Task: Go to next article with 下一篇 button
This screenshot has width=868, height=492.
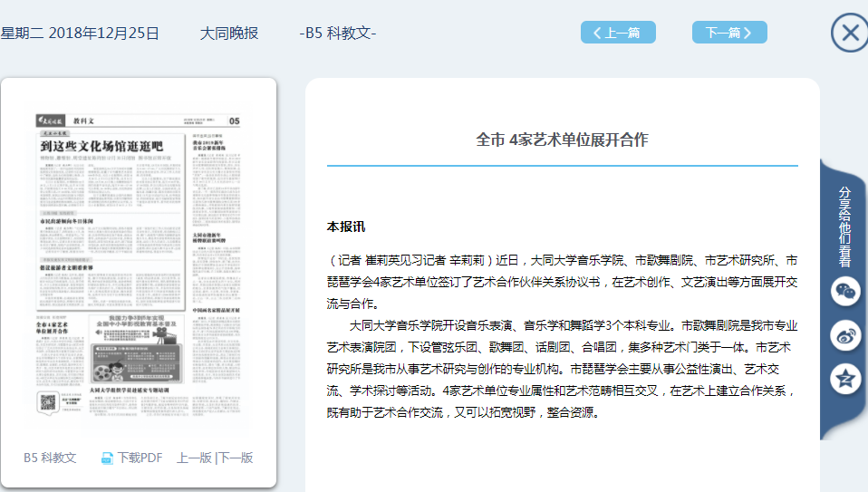Action: [x=729, y=33]
